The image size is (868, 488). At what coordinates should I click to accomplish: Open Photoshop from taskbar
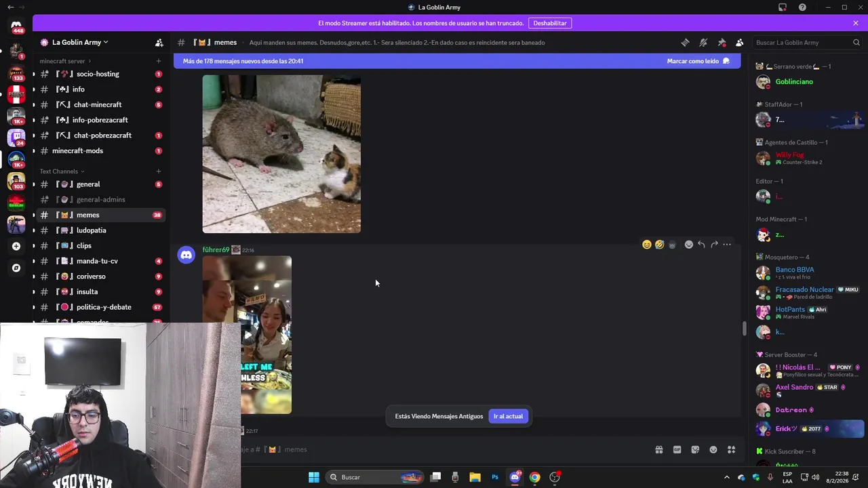(x=495, y=477)
